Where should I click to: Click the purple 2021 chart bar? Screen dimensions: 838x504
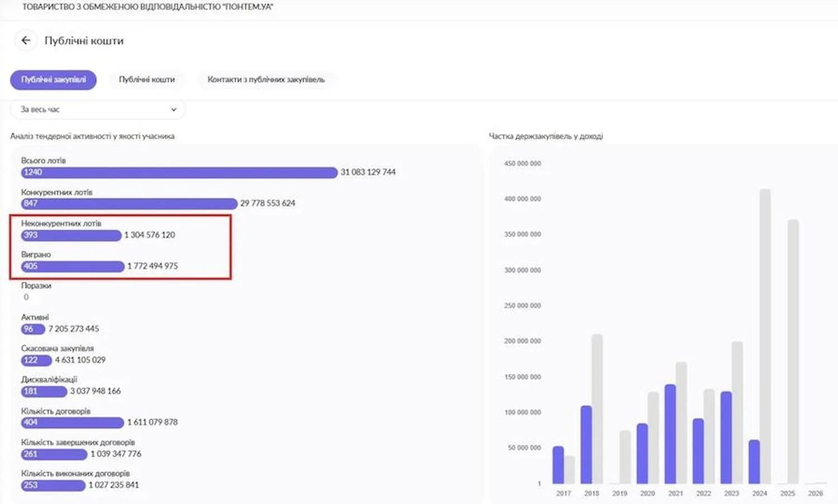point(670,434)
